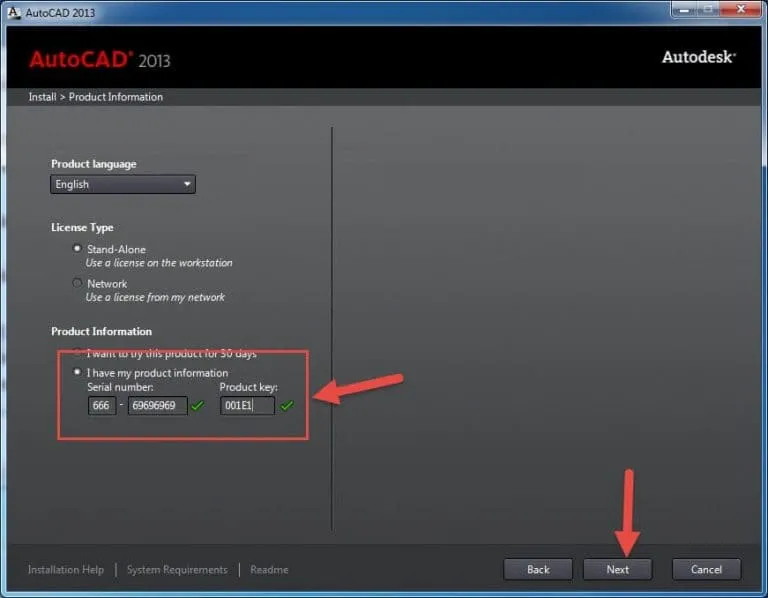
Task: Click the Product key field 001E1
Action: (247, 406)
